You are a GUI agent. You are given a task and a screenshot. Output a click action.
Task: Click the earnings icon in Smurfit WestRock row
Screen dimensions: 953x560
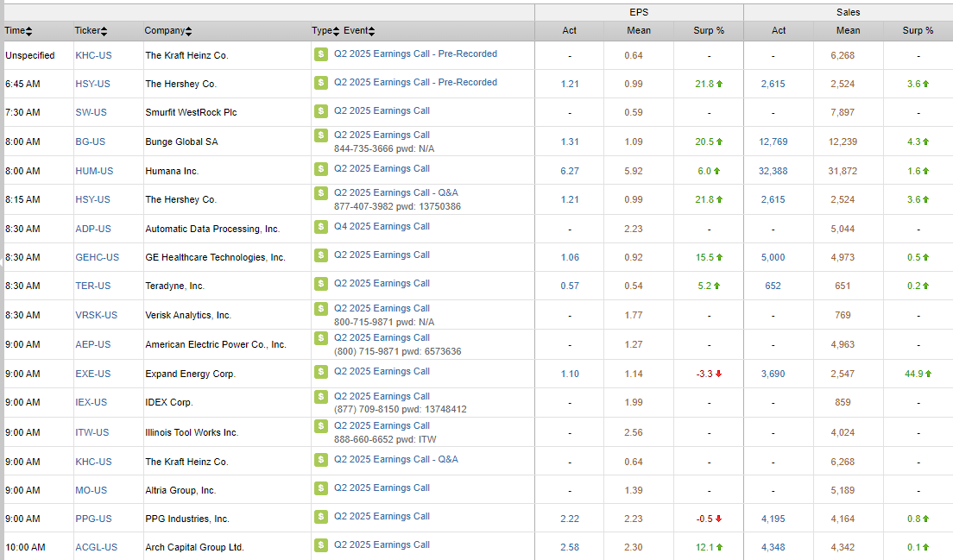pyautogui.click(x=321, y=111)
